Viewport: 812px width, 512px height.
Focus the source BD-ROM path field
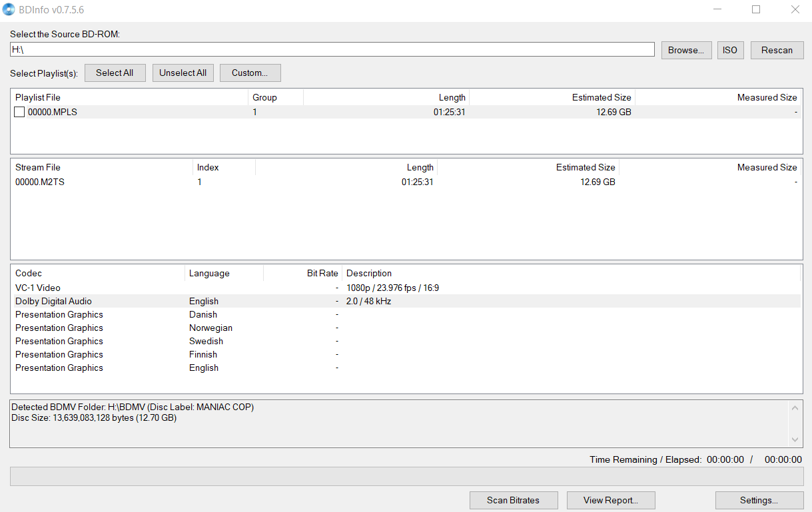[x=332, y=50]
